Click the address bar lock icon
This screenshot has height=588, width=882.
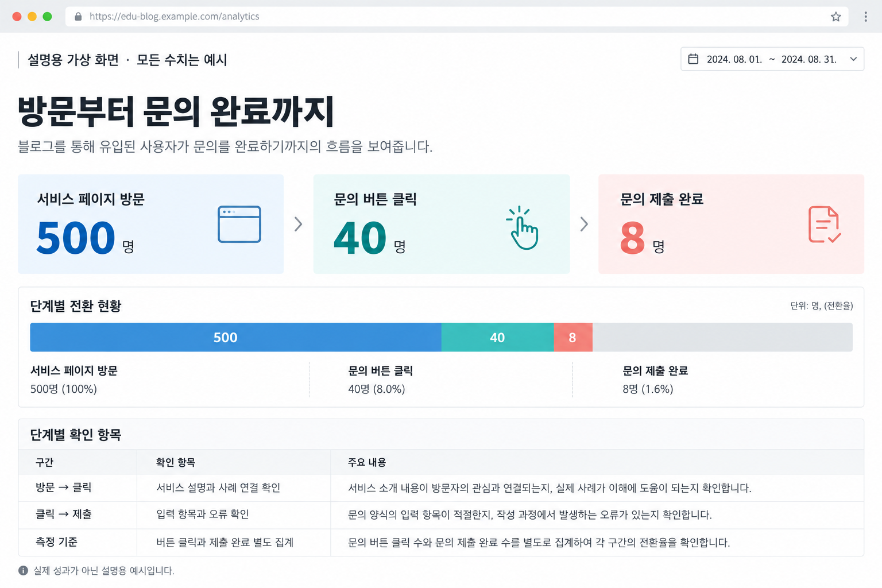[x=78, y=17]
